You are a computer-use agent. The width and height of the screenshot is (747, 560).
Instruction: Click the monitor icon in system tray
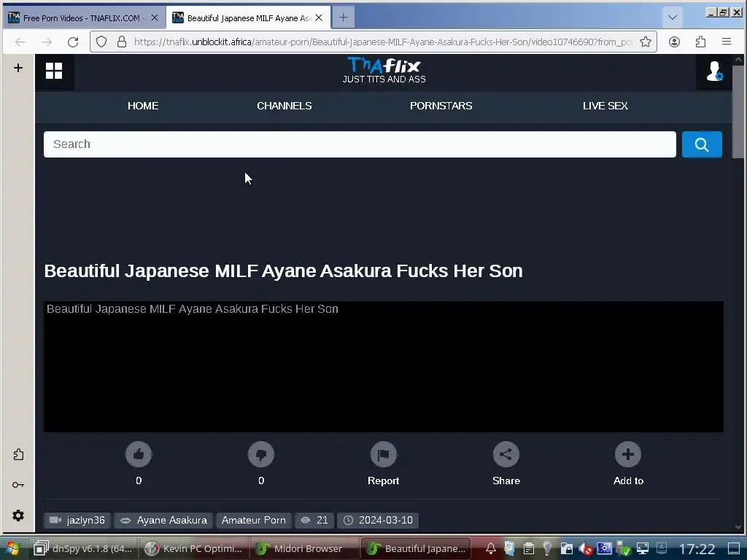pyautogui.click(x=643, y=548)
